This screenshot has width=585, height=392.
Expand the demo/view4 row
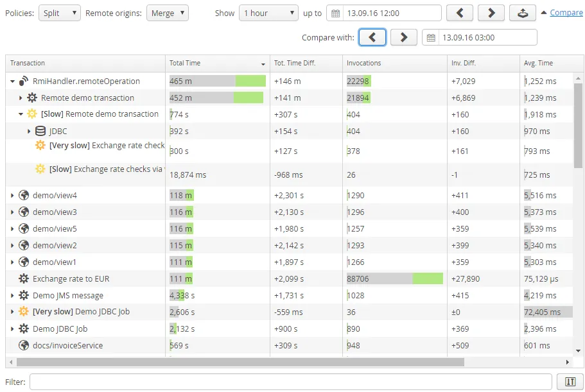tap(11, 195)
